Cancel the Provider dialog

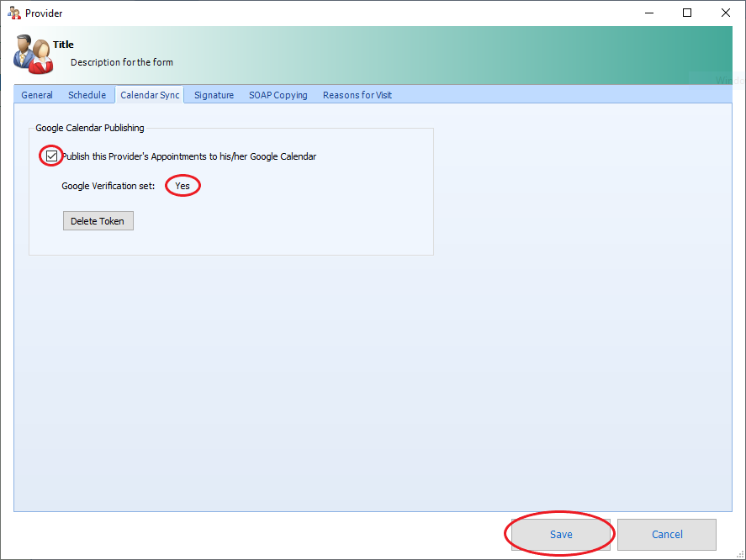click(667, 535)
